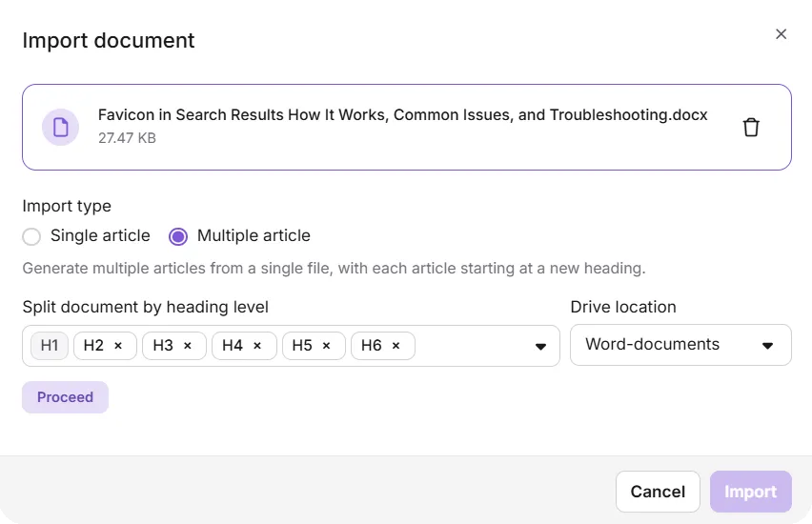812x524 pixels.
Task: Remove the H3 heading level tag
Action: point(188,346)
